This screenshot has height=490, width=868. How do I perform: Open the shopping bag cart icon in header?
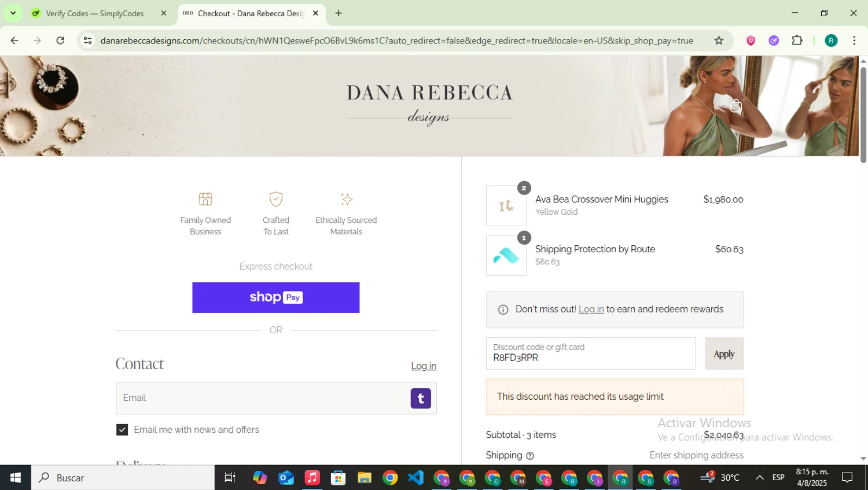pyautogui.click(x=736, y=106)
